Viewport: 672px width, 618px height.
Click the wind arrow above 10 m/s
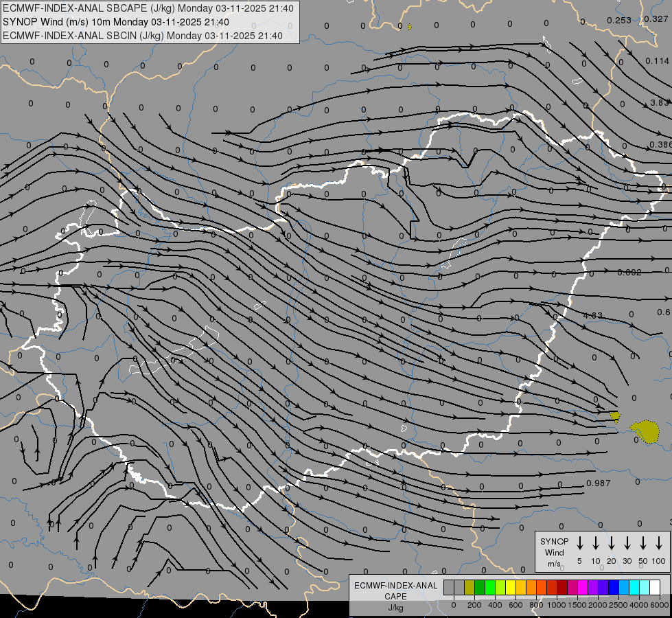(x=596, y=542)
